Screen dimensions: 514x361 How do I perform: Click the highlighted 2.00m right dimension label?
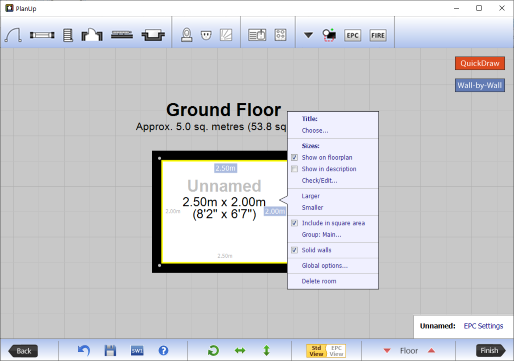tap(275, 211)
